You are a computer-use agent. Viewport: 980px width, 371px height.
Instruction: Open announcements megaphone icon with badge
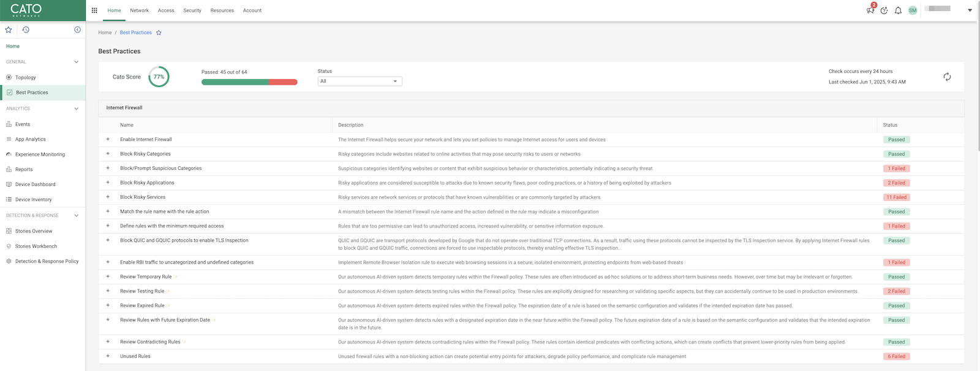pos(870,10)
